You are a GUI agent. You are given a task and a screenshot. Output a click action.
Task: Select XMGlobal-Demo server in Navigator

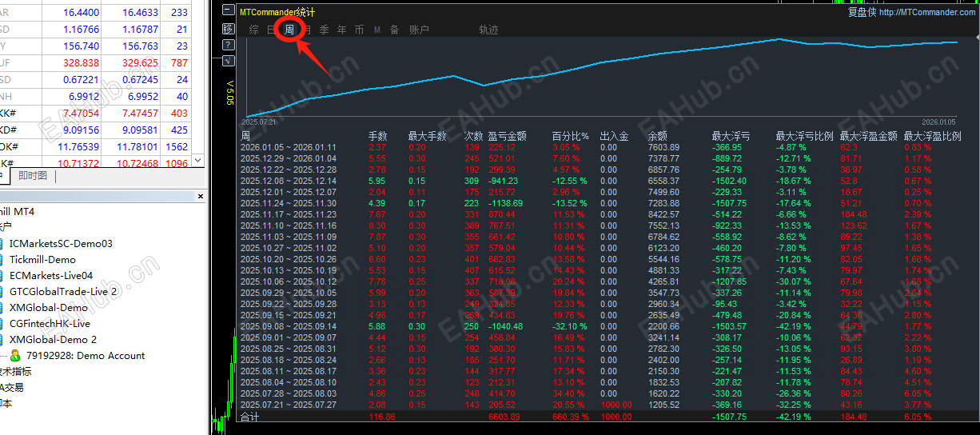49,308
